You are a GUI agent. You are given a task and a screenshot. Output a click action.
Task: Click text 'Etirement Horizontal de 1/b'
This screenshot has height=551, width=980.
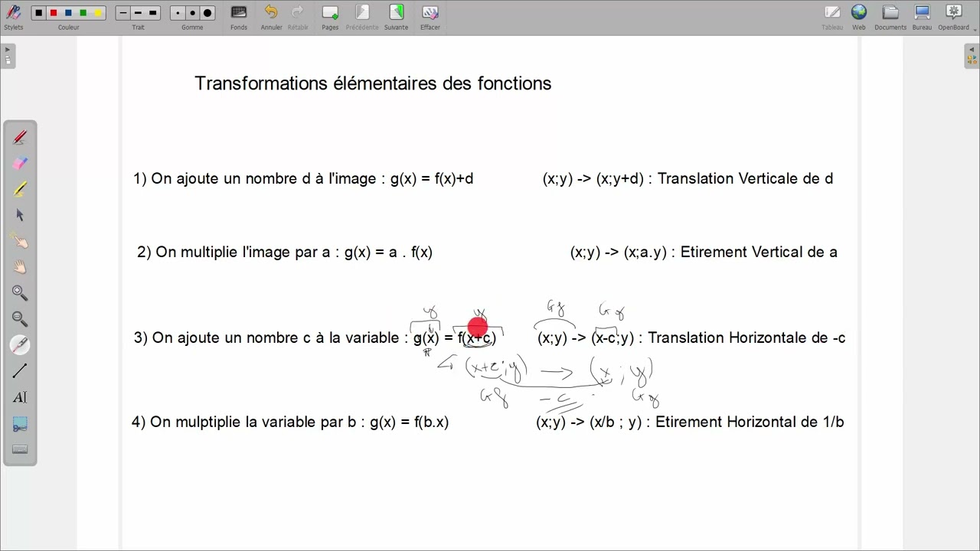[750, 422]
